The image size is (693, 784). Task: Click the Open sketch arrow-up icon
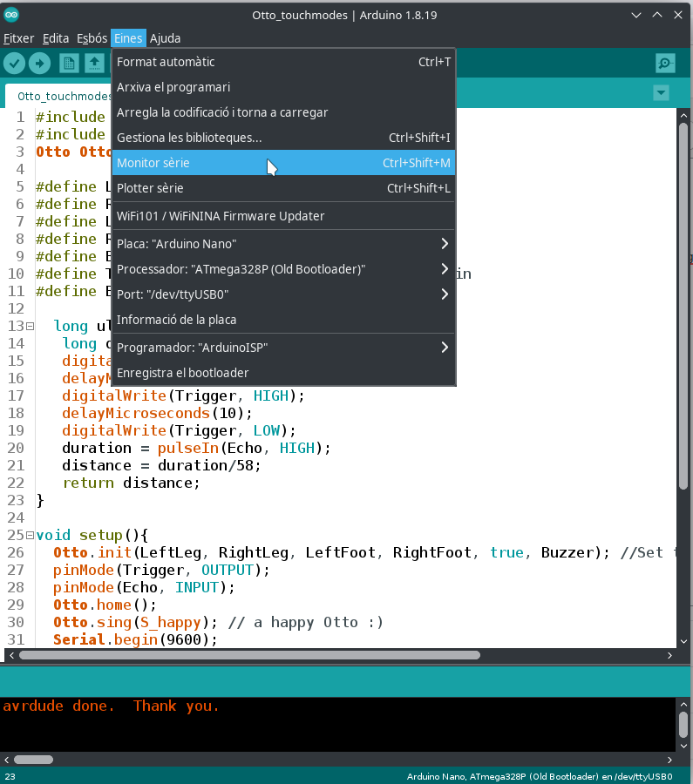tap(94, 63)
